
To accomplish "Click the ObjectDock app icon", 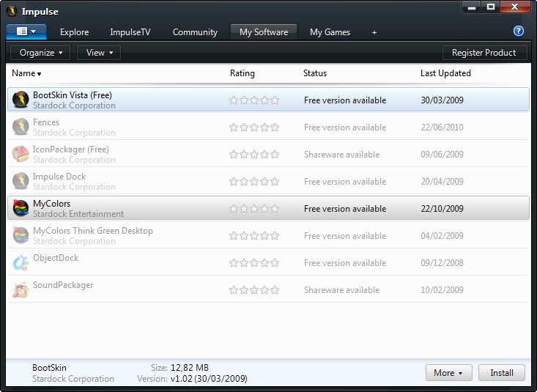I will (21, 262).
